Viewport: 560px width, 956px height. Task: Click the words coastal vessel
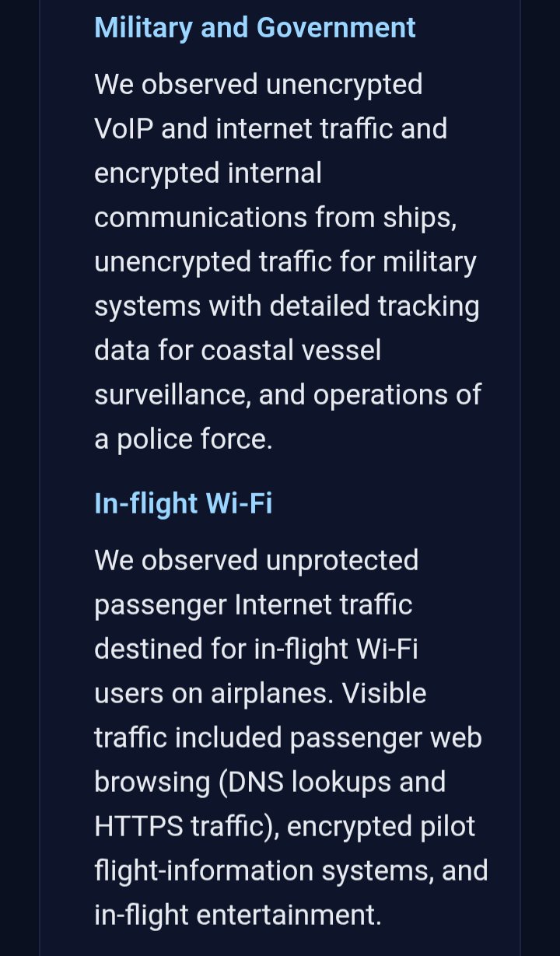pyautogui.click(x=291, y=351)
